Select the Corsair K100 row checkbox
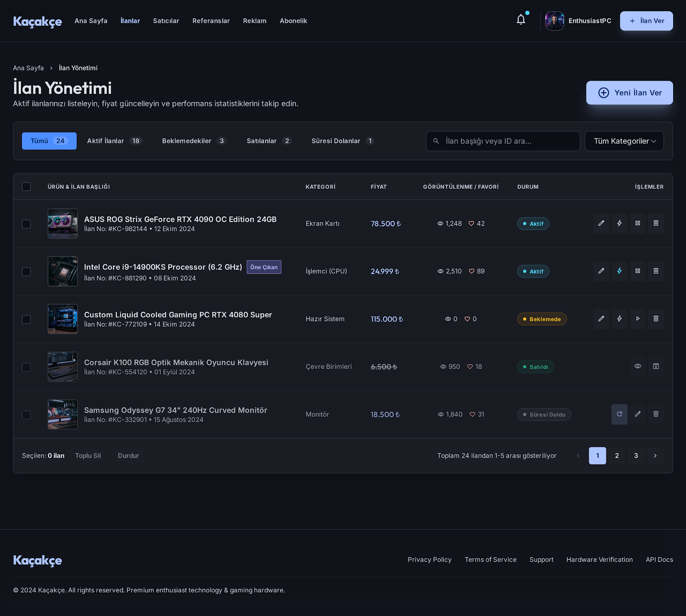The height and width of the screenshot is (616, 686). [26, 367]
